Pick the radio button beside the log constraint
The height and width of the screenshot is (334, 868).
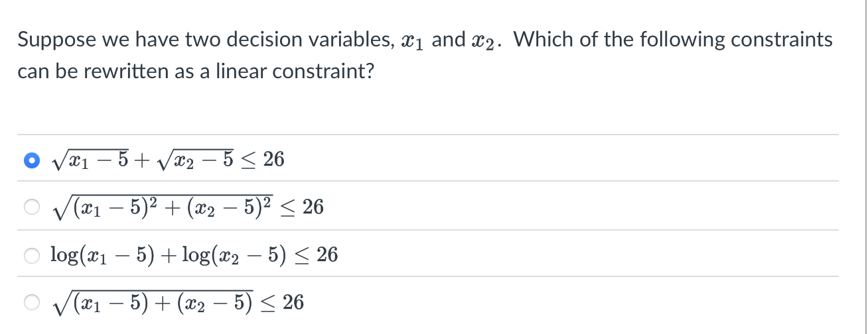(x=31, y=254)
